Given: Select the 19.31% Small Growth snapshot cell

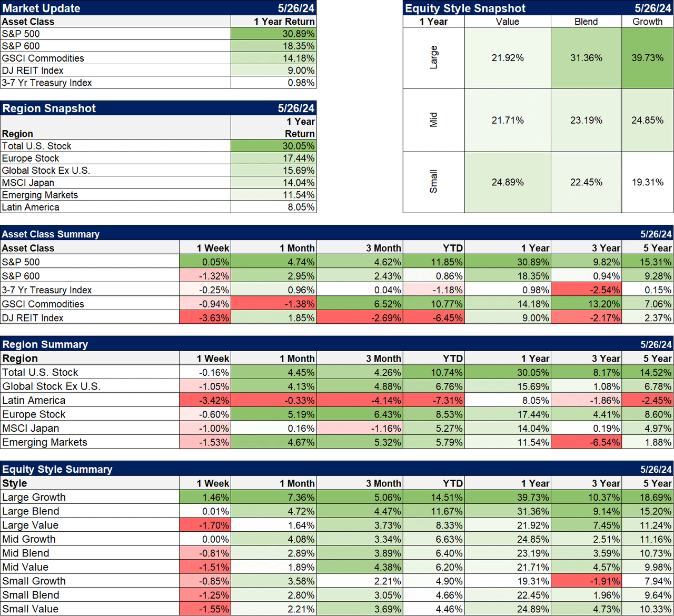Looking at the screenshot, I should 647,182.
